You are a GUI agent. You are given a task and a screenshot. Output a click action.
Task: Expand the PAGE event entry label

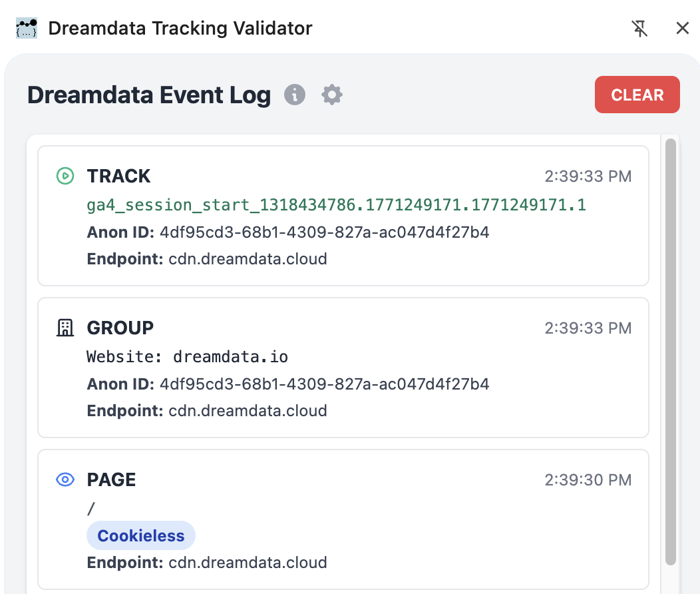tap(111, 479)
